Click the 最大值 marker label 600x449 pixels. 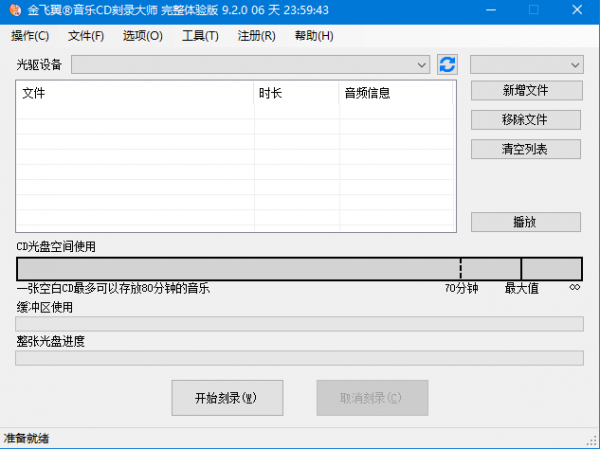(x=522, y=288)
